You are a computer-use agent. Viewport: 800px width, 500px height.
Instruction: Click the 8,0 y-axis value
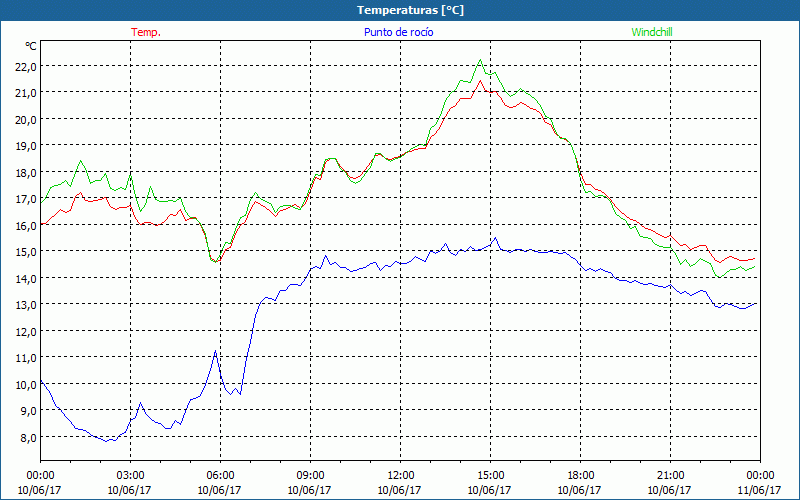point(29,437)
